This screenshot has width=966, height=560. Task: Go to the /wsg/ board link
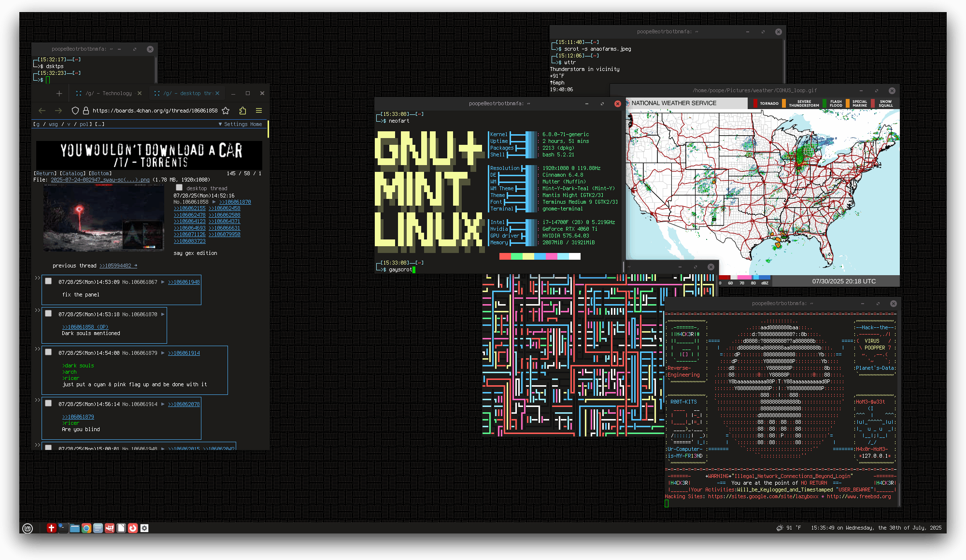tap(53, 124)
